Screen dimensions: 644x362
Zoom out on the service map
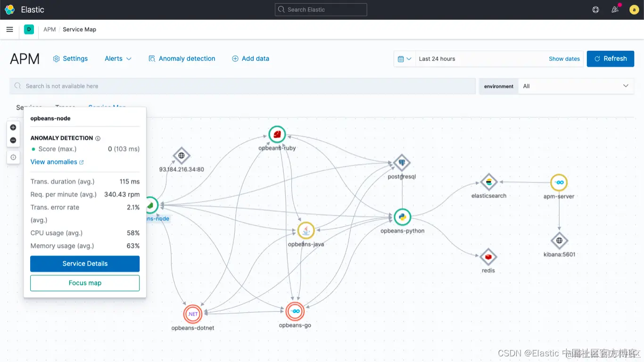13,140
